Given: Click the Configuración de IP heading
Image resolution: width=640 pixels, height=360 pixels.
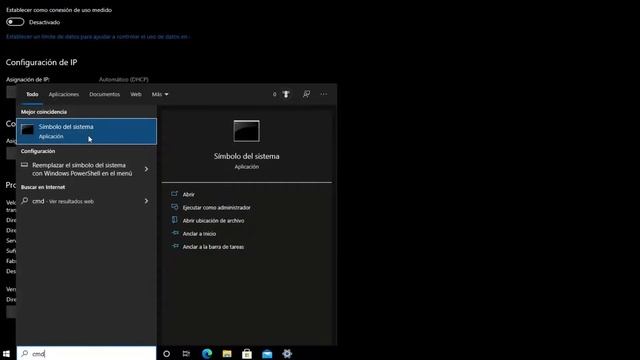Looking at the screenshot, I should pyautogui.click(x=41, y=62).
